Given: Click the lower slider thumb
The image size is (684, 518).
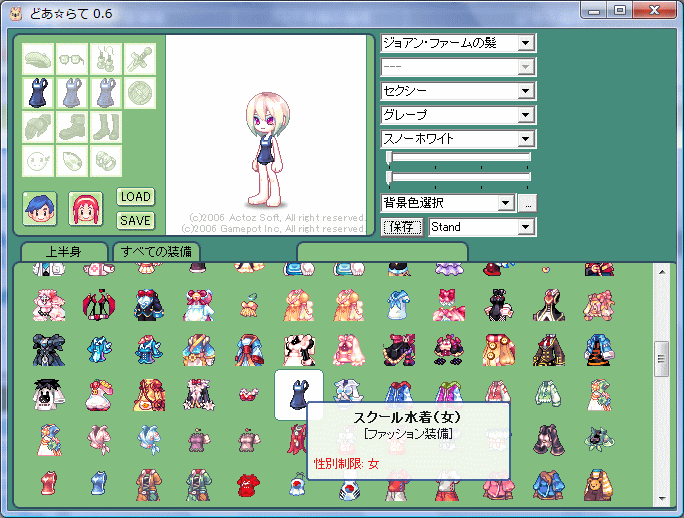Looking at the screenshot, I should point(390,177).
